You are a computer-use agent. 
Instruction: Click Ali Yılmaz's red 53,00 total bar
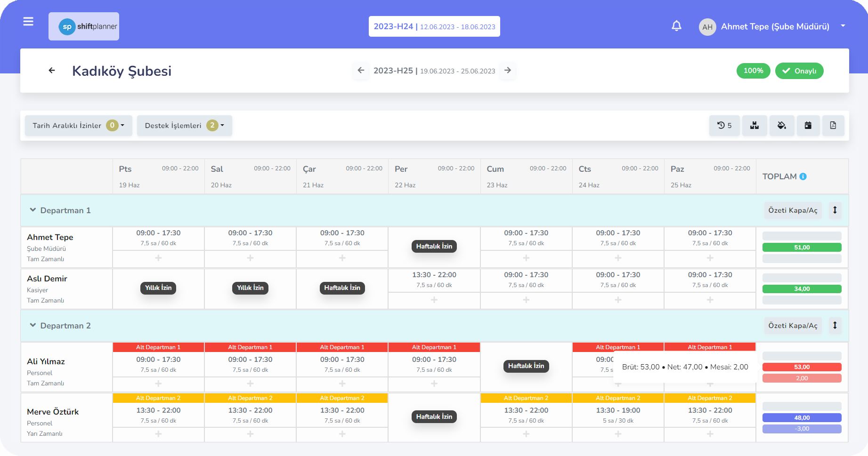tap(802, 367)
